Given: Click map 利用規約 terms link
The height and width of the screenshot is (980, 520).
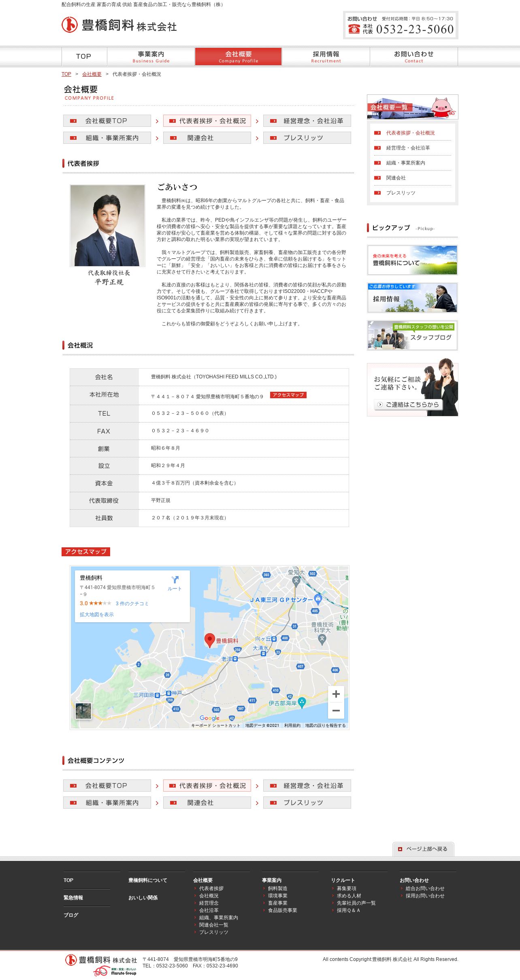Looking at the screenshot, I should click(292, 726).
